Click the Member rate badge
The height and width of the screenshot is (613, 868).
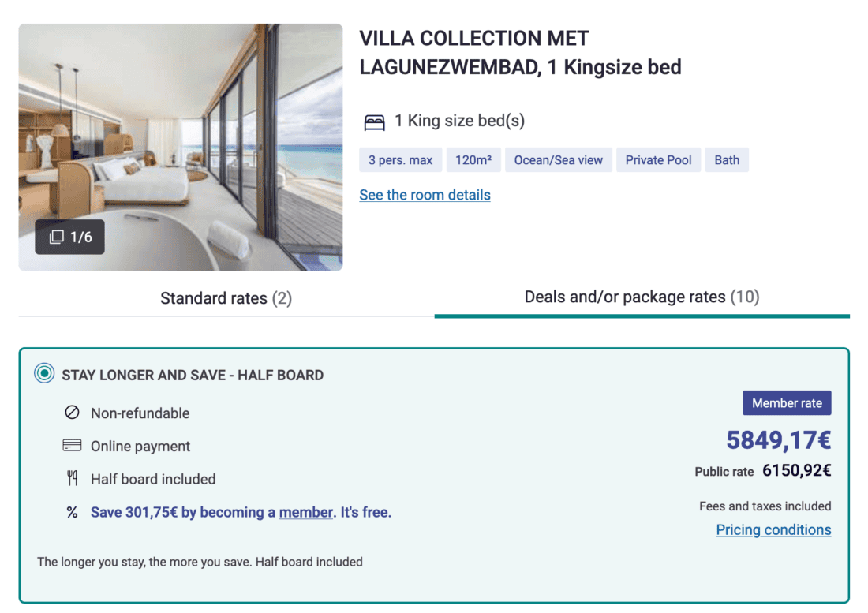point(786,403)
